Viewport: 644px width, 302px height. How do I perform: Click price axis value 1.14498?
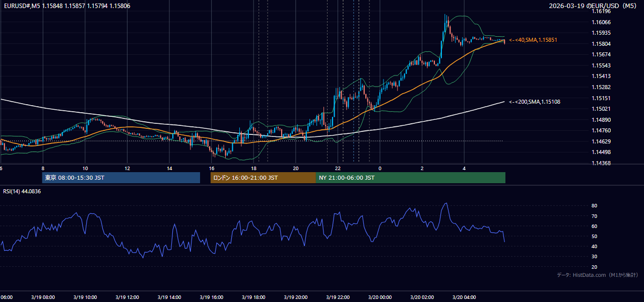click(601, 152)
